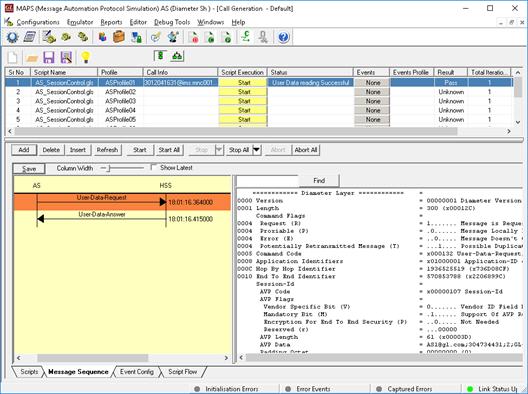This screenshot has height=394, width=528.
Task: Click the purple floppy save icon
Action: [49, 57]
